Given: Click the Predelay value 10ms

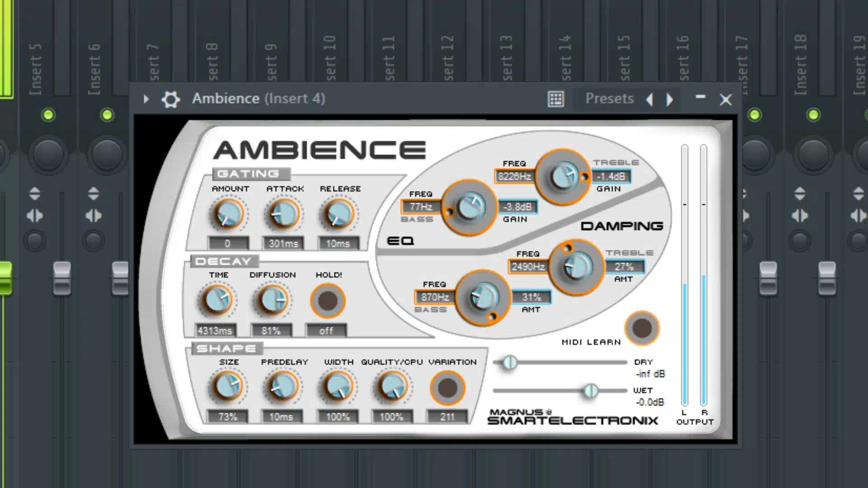Looking at the screenshot, I should coord(282,417).
